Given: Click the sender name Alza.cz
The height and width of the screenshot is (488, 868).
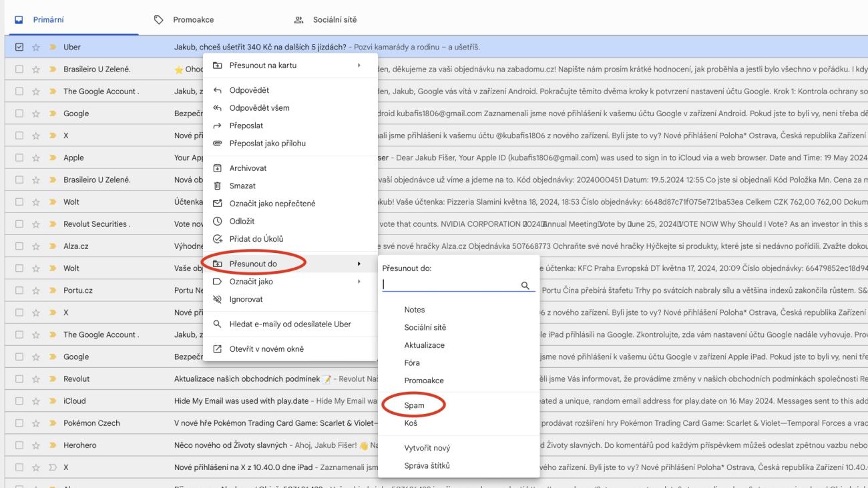Looking at the screenshot, I should (x=76, y=246).
